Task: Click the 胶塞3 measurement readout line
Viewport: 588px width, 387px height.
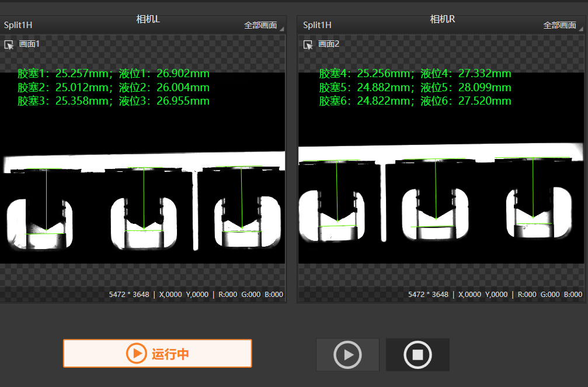Action: pos(113,101)
